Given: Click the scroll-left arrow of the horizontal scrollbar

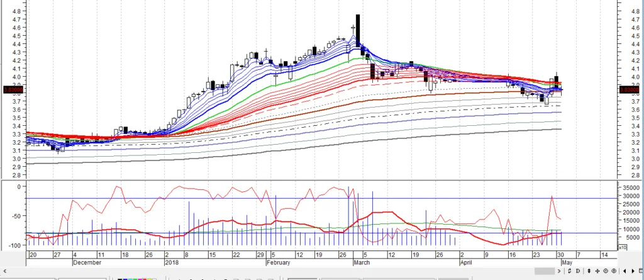Looking at the screenshot, I should pyautogui.click(x=5, y=271).
